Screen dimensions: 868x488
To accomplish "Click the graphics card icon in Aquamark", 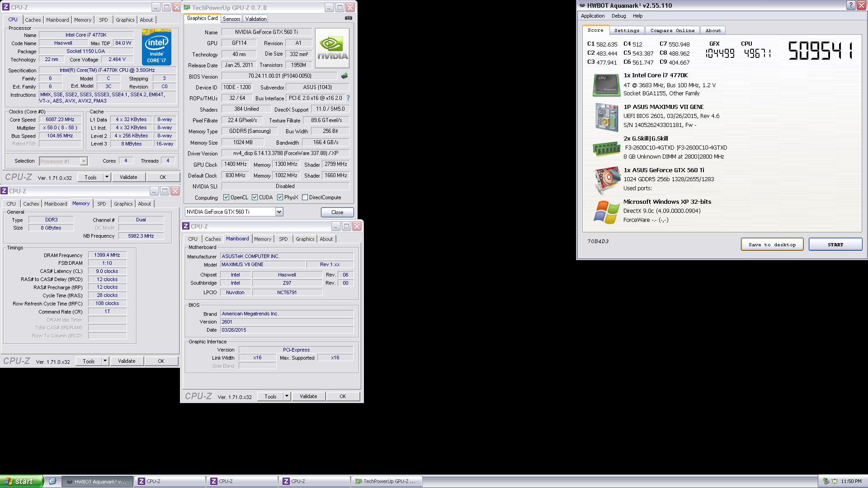I will [606, 180].
